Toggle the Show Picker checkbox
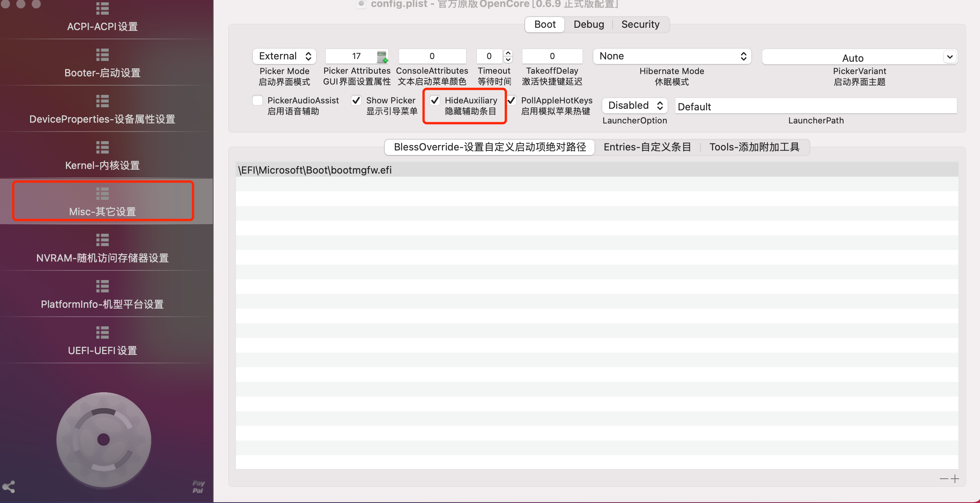 pyautogui.click(x=356, y=100)
